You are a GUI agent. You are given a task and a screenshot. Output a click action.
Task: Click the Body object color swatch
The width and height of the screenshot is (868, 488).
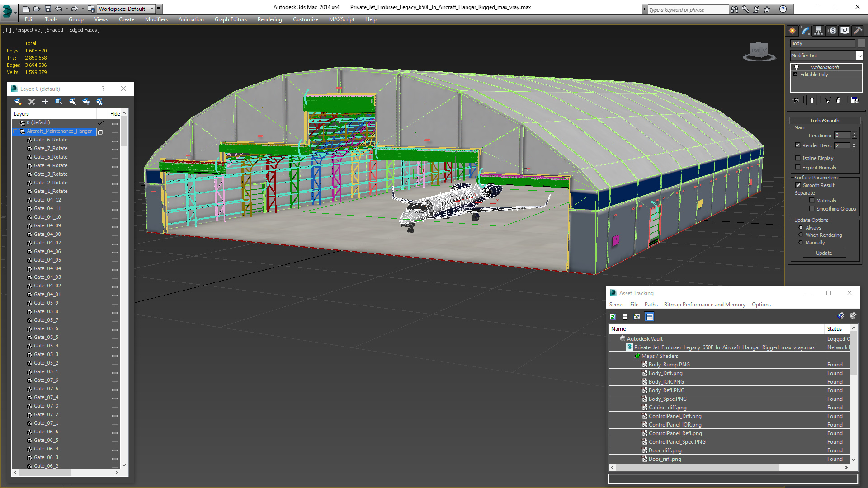click(x=861, y=43)
